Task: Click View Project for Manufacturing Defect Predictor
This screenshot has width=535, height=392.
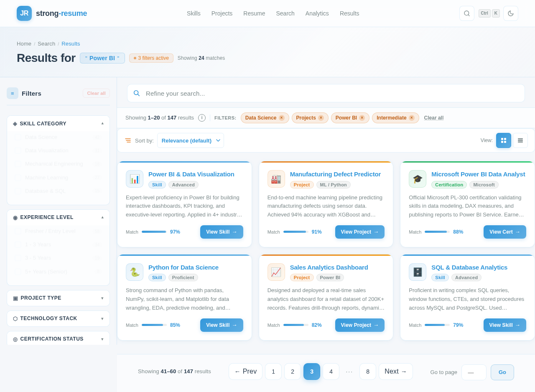Action: (359, 232)
